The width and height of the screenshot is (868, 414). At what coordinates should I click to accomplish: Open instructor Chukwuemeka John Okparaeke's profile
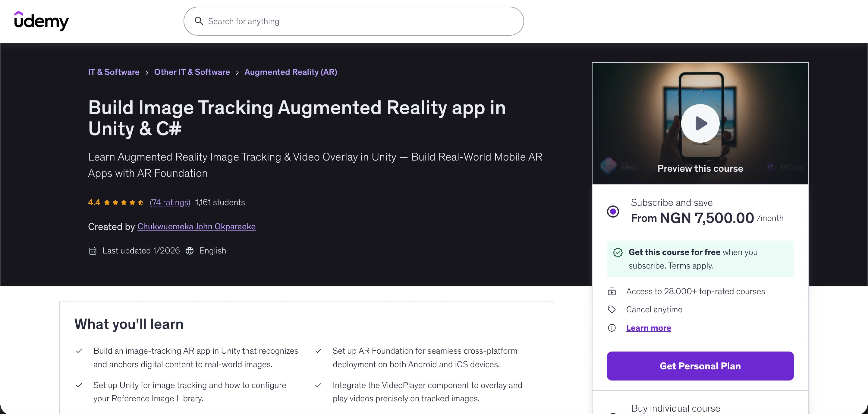(197, 226)
